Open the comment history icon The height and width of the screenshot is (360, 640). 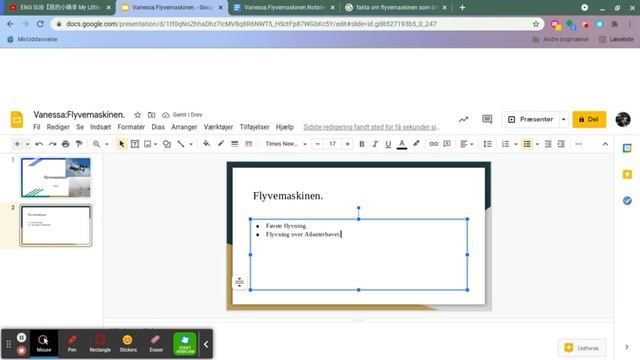pos(487,119)
